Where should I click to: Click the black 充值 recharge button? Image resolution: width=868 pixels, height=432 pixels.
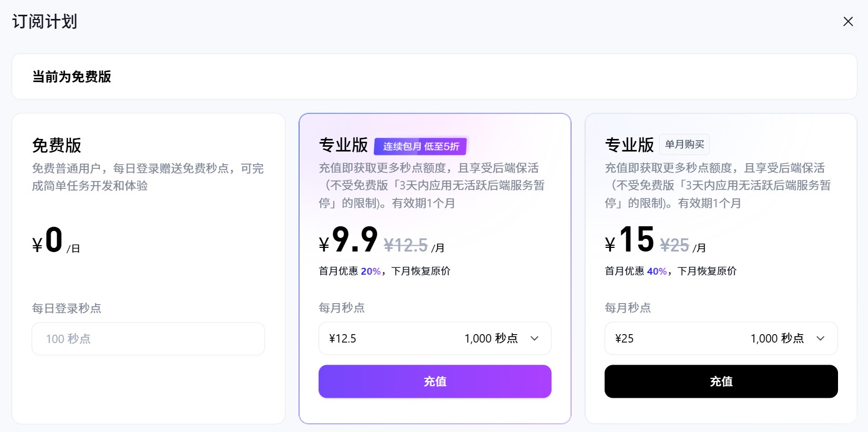720,381
